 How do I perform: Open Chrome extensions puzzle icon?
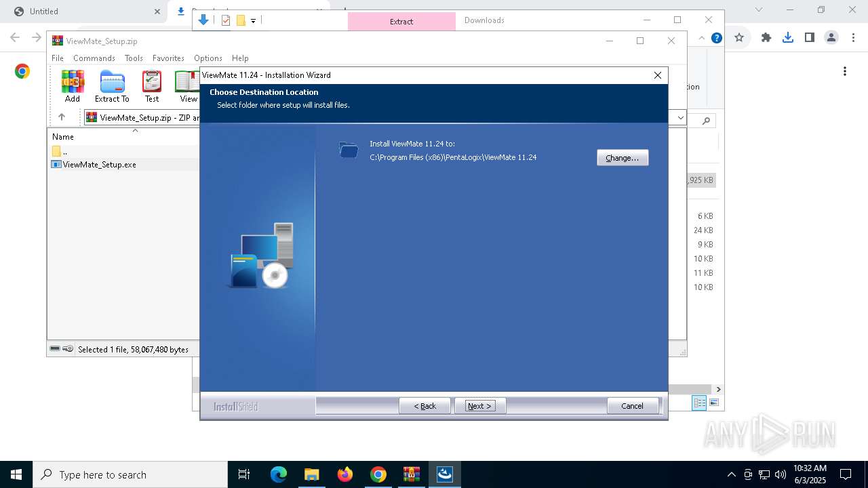tap(766, 38)
